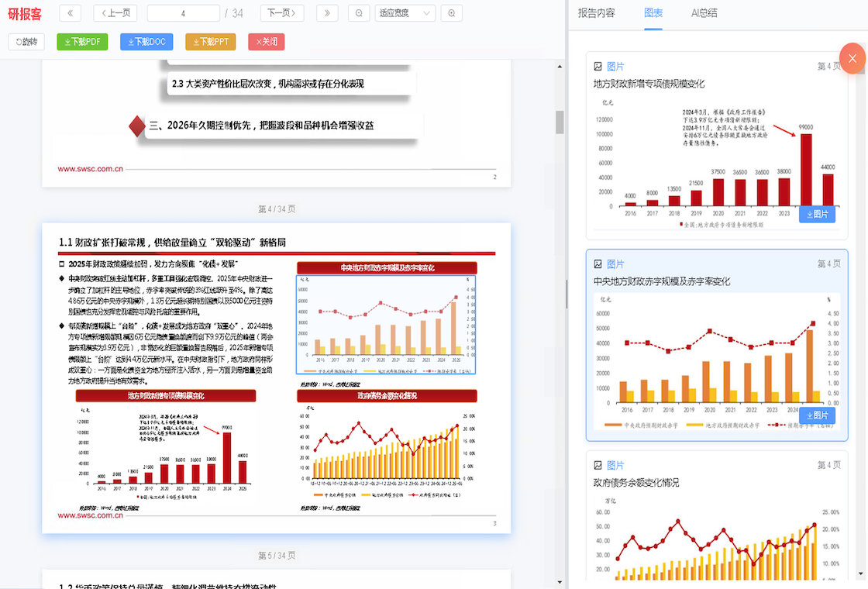This screenshot has width=868, height=589.
Task: Open the AI总结 tab
Action: (x=704, y=13)
